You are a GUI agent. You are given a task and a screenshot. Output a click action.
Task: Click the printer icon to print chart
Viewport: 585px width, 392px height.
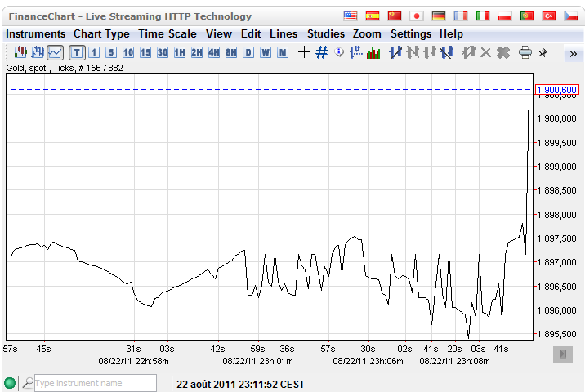(525, 52)
